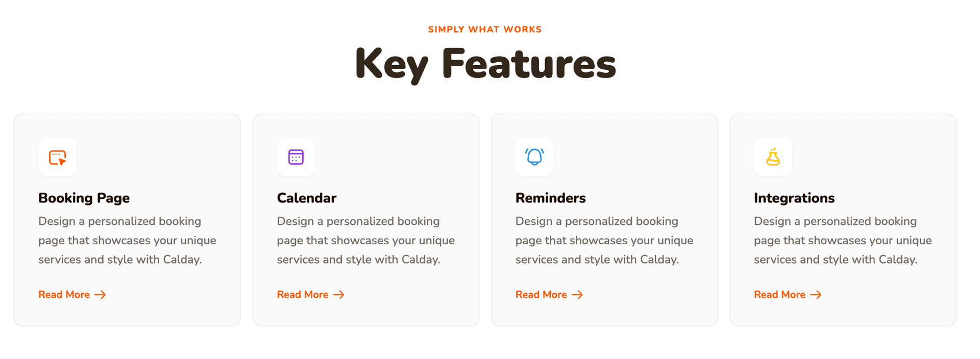This screenshot has width=980, height=359.
Task: Click the Integrations card heading
Action: tap(794, 198)
